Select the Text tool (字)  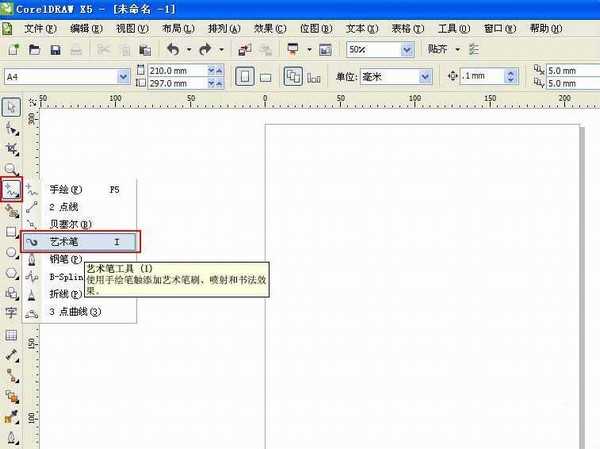click(x=11, y=313)
